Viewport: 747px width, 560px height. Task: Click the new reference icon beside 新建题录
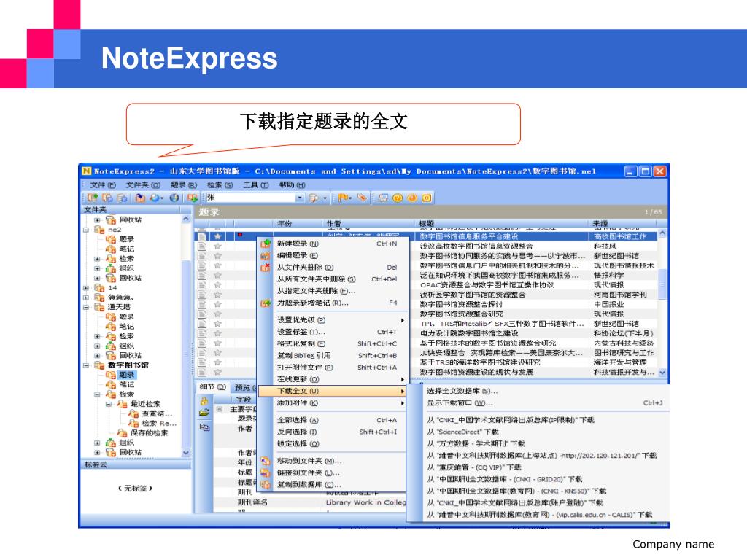[266, 244]
